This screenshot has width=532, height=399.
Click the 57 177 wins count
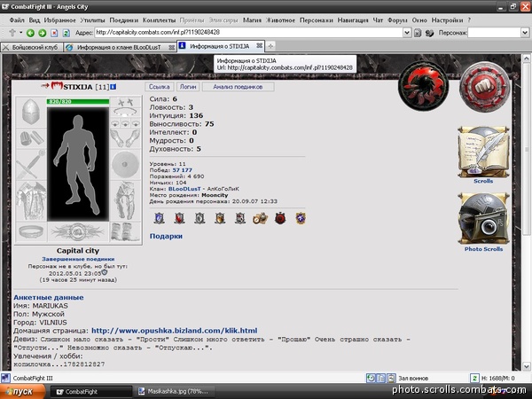(182, 170)
